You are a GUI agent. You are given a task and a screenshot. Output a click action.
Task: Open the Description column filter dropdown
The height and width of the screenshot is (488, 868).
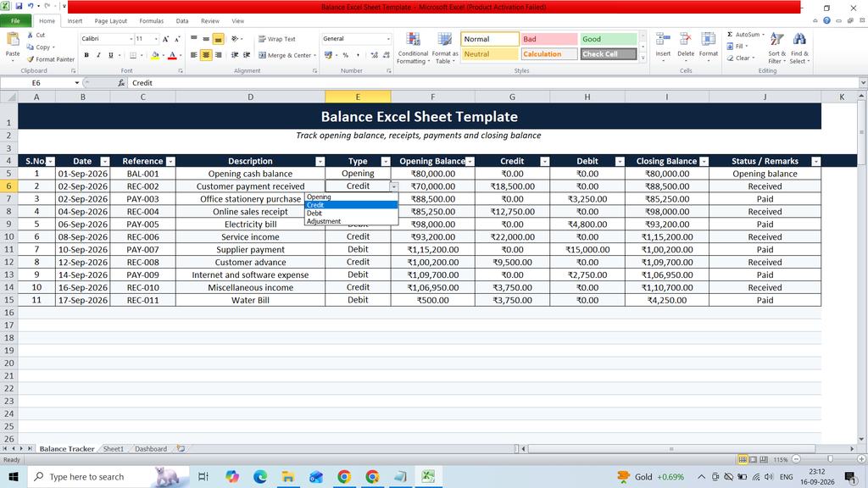pyautogui.click(x=320, y=162)
